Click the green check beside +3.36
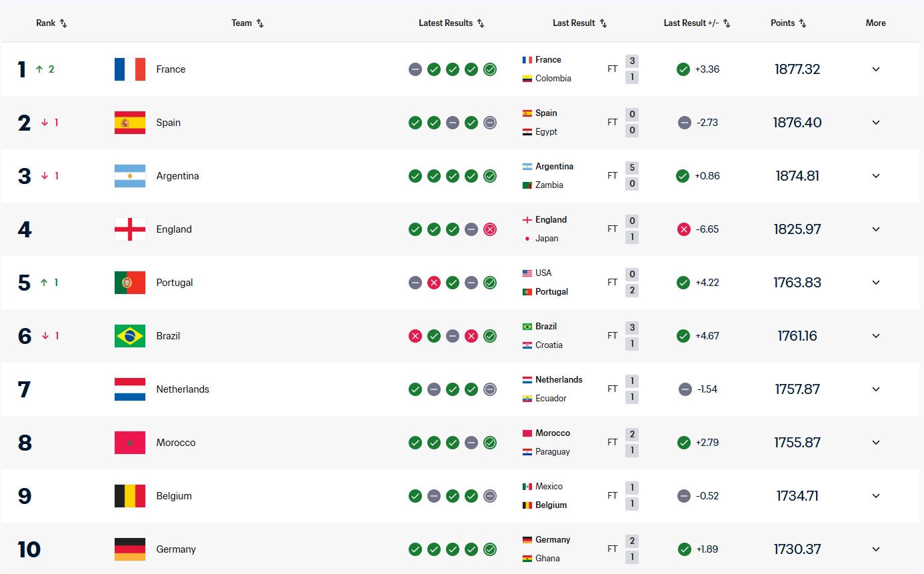This screenshot has width=924, height=574. pos(683,69)
